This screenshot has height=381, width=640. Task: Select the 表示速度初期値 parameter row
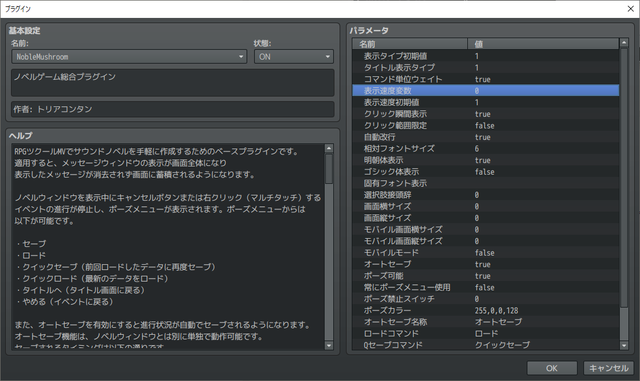pos(486,102)
